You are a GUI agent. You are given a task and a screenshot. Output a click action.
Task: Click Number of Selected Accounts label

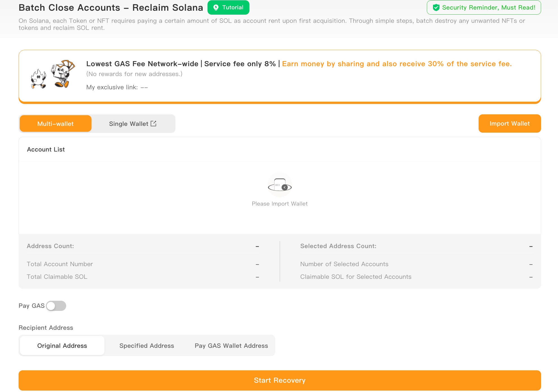pos(344,264)
